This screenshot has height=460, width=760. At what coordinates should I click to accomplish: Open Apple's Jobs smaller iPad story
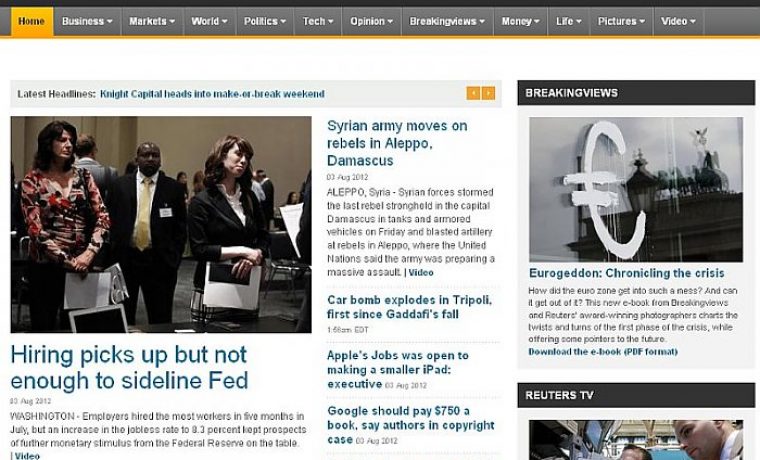(397, 369)
